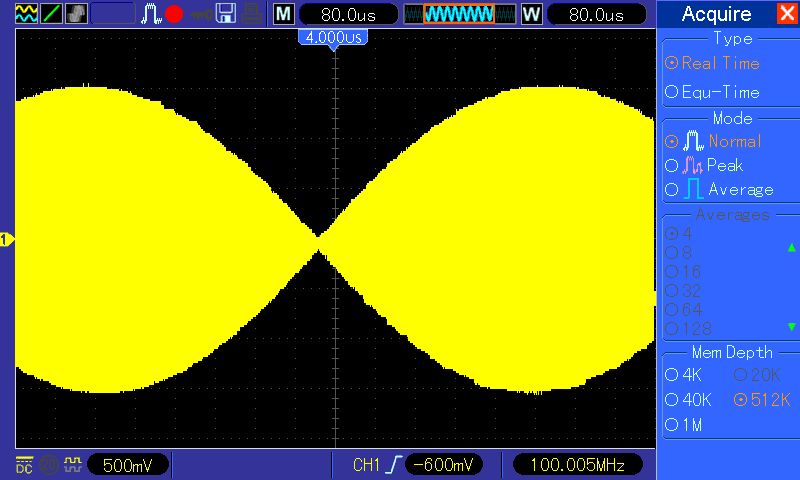Image resolution: width=800 pixels, height=480 pixels.
Task: Click the pulse acquisition mode icon in toolbar
Action: click(151, 14)
